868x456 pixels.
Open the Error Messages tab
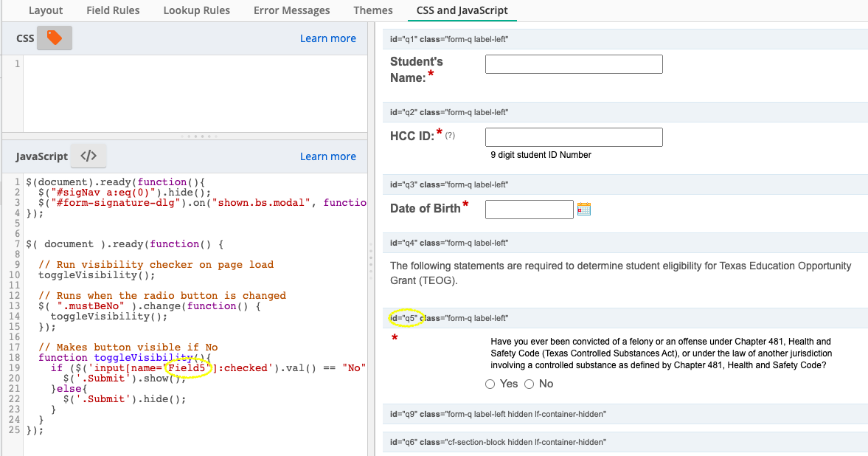coord(291,10)
